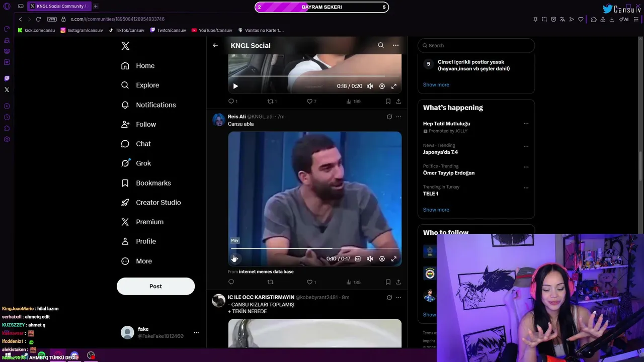Viewport: 644px width, 362px height.
Task: Open Creator Studio in the sidebar
Action: click(x=151, y=202)
